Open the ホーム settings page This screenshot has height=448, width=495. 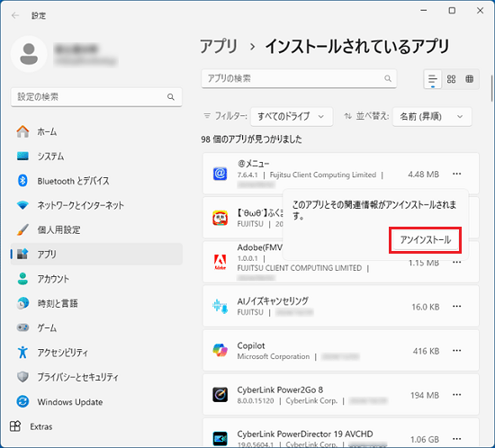(96, 131)
